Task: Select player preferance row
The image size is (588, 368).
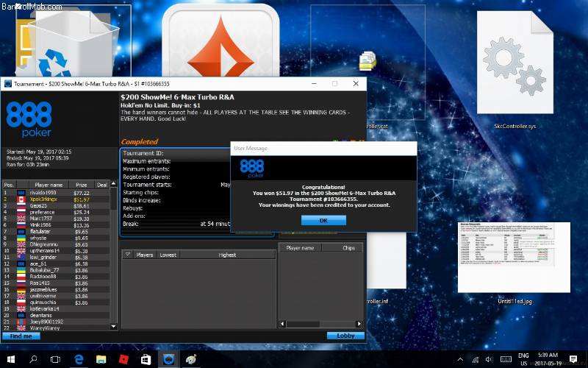Action: tap(57, 212)
